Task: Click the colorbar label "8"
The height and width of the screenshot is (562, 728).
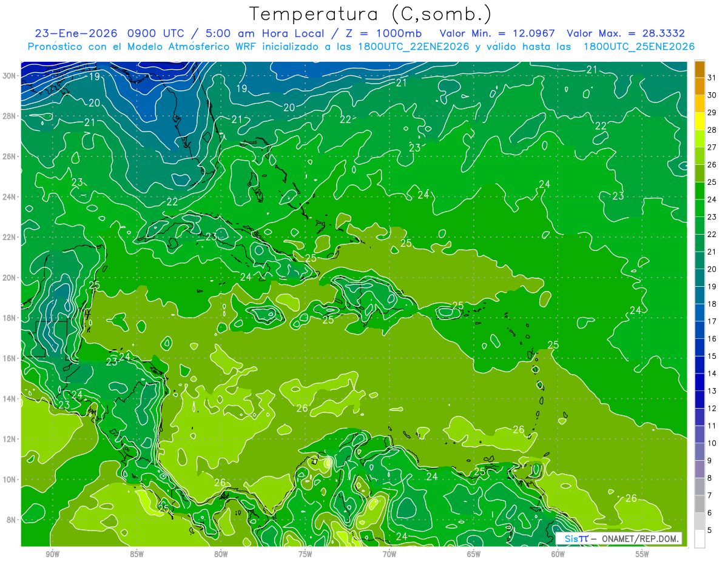Action: [x=710, y=478]
